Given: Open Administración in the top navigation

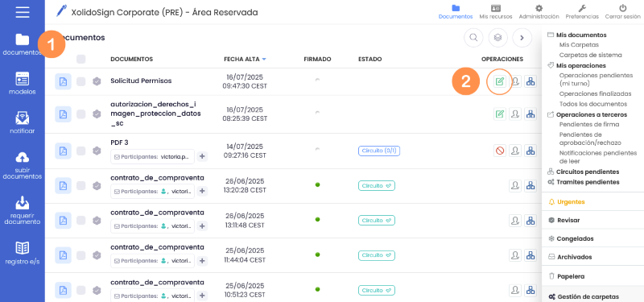Looking at the screenshot, I should click(x=539, y=12).
